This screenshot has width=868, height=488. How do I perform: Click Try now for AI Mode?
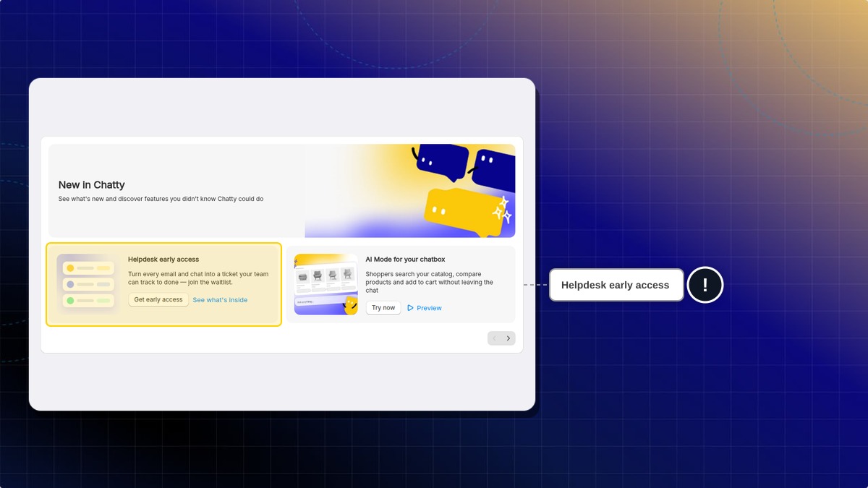[383, 308]
